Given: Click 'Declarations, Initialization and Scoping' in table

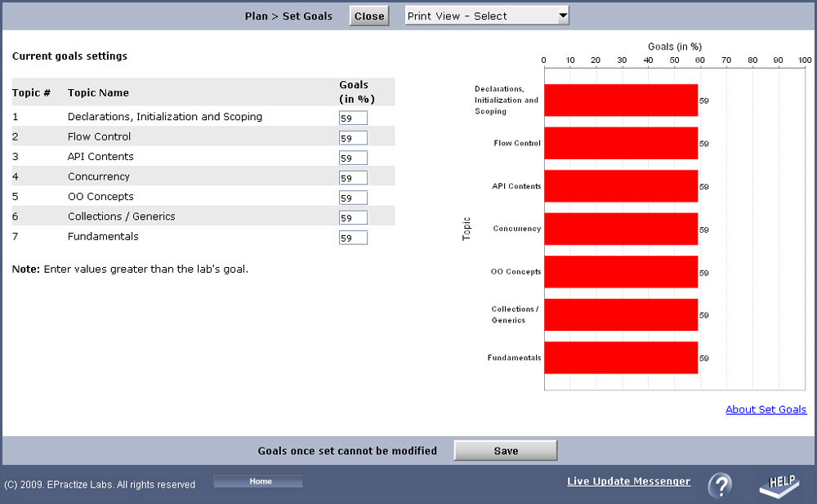Looking at the screenshot, I should pos(165,117).
